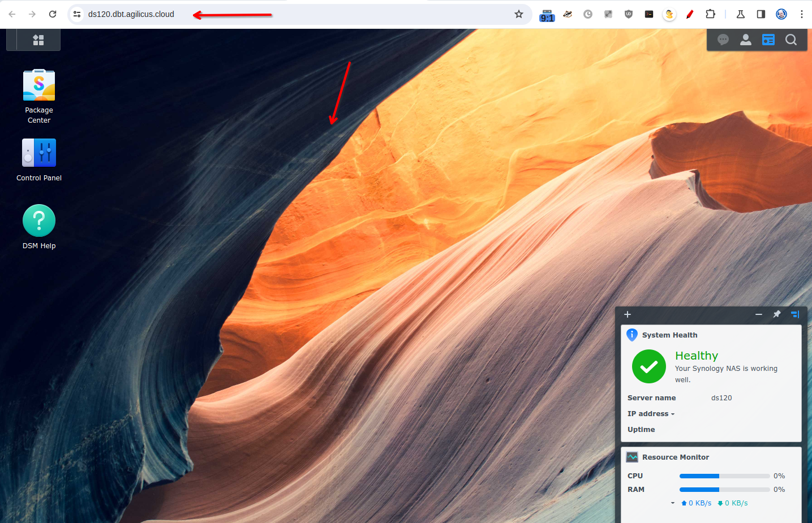The height and width of the screenshot is (523, 812).
Task: Add a widget with the plus button
Action: (x=628, y=314)
